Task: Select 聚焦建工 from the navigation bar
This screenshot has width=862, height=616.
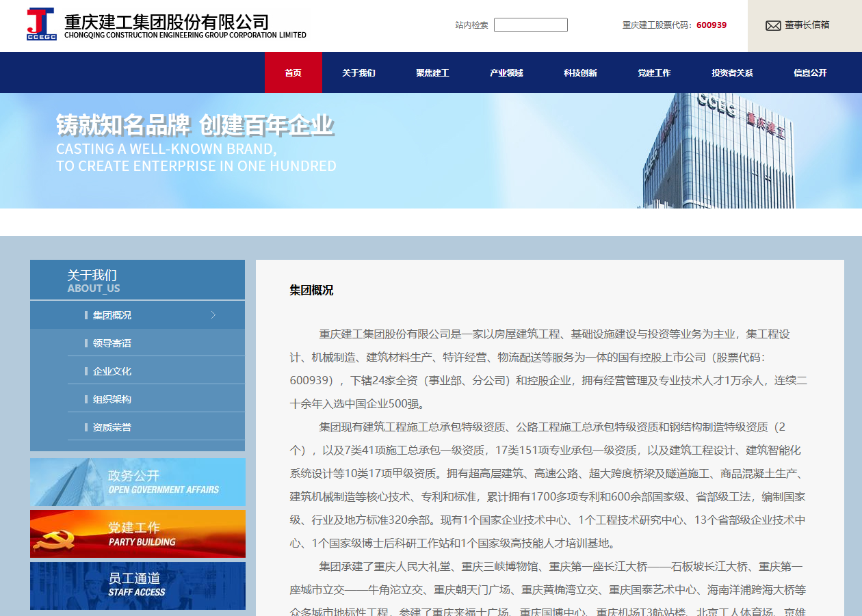Action: click(x=432, y=72)
